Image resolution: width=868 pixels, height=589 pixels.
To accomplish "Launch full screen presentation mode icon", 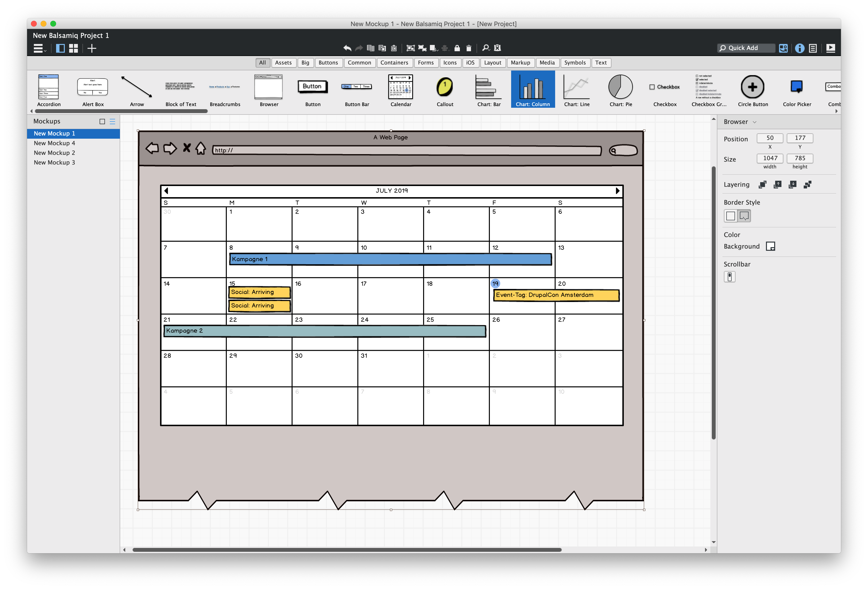I will click(x=830, y=48).
